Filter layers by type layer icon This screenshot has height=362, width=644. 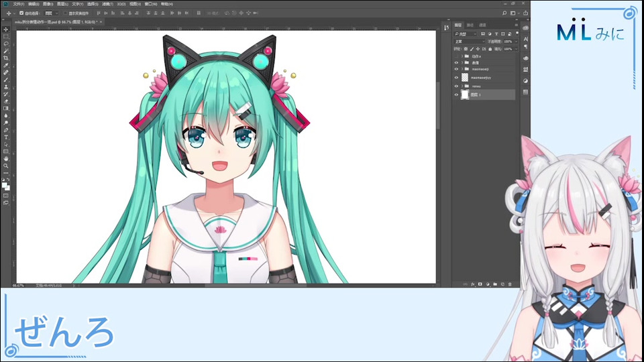[496, 34]
